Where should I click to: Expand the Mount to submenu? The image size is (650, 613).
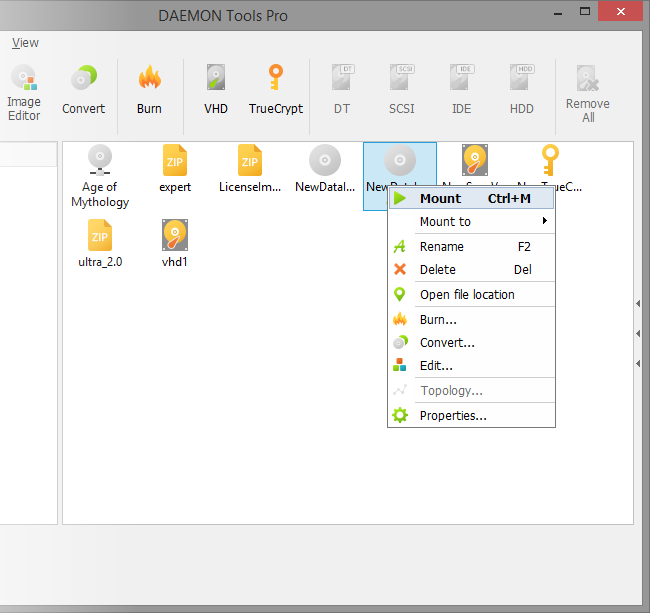click(471, 222)
